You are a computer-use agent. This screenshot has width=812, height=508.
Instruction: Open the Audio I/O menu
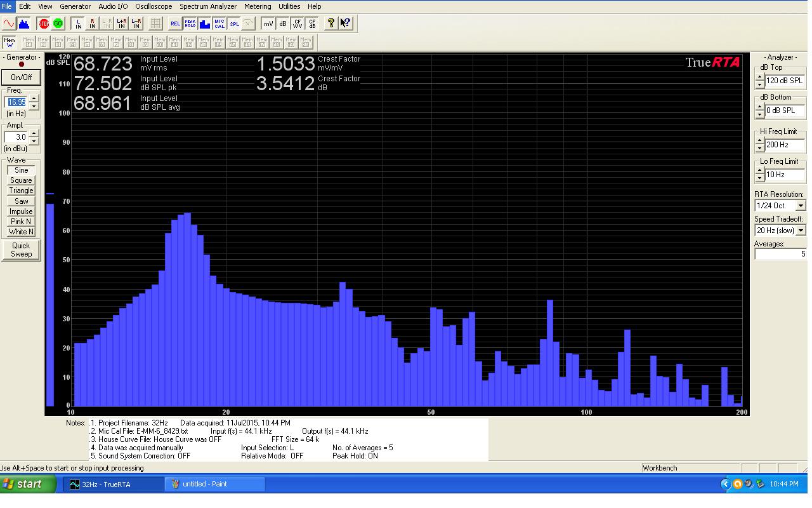coord(113,6)
